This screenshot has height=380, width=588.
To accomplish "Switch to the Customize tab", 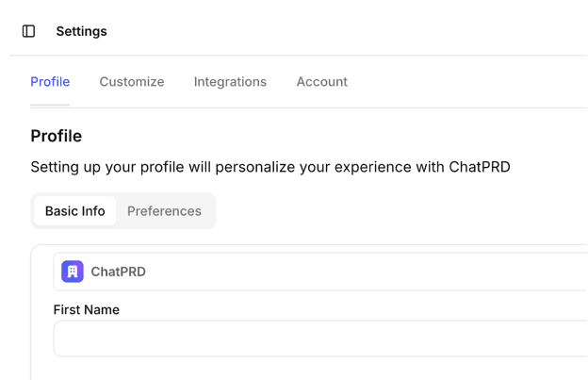I will pos(132,82).
